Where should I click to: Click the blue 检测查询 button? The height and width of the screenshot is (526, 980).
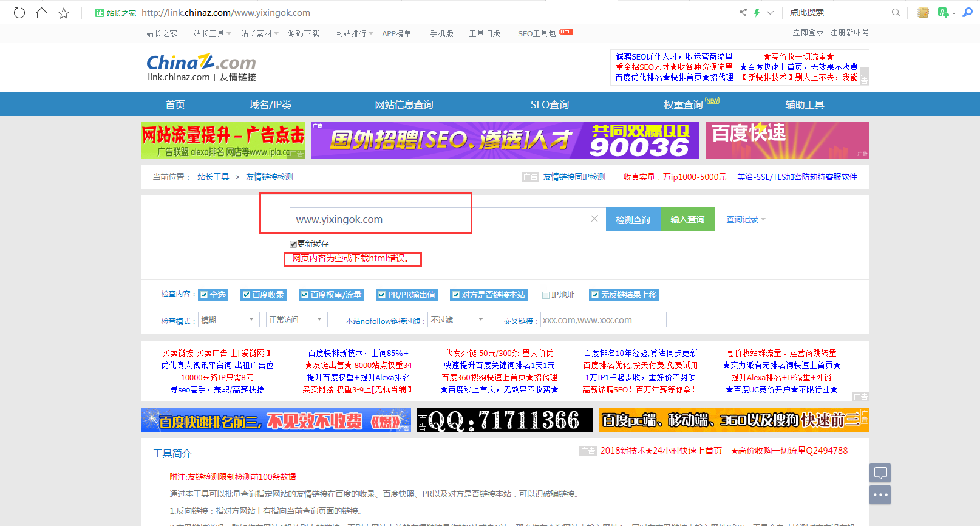[x=633, y=219]
